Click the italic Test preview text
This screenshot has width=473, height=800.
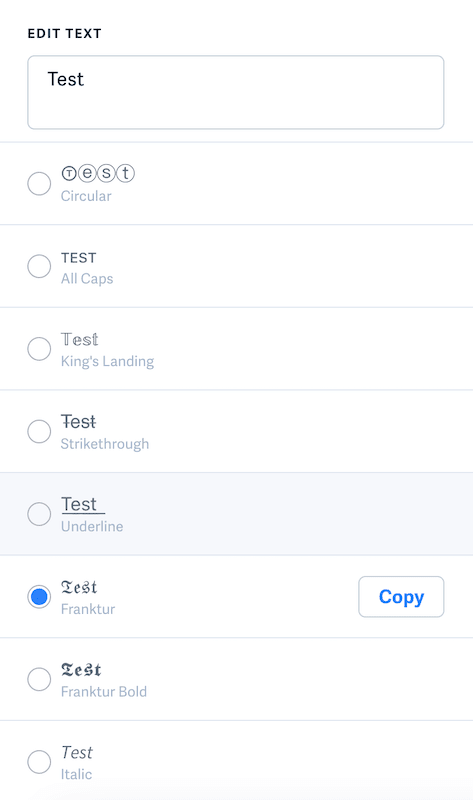[77, 753]
